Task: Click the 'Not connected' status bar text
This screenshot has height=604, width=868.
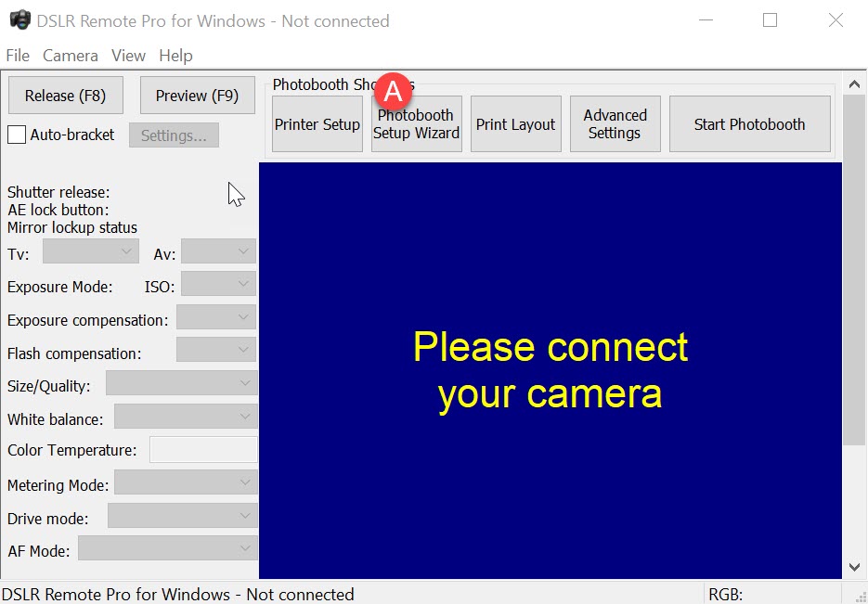Action: (300, 595)
